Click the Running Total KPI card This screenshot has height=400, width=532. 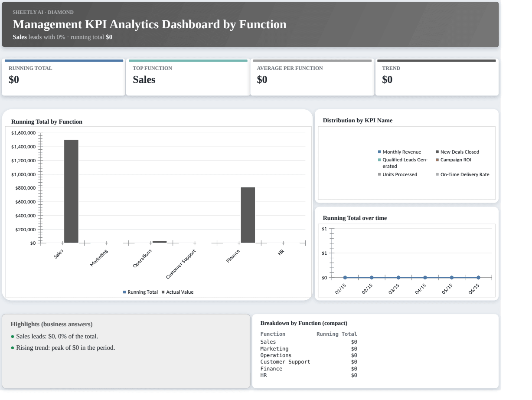point(63,78)
